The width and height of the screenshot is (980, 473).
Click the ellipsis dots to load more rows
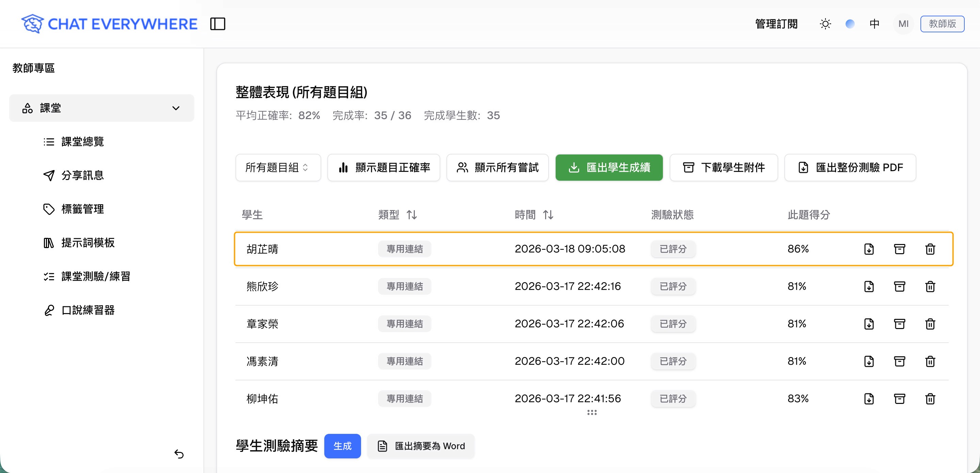(x=592, y=412)
